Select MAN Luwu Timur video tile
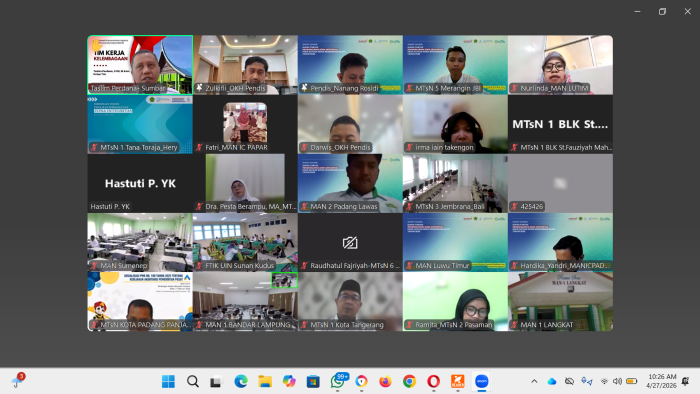The image size is (700, 394). (455, 242)
